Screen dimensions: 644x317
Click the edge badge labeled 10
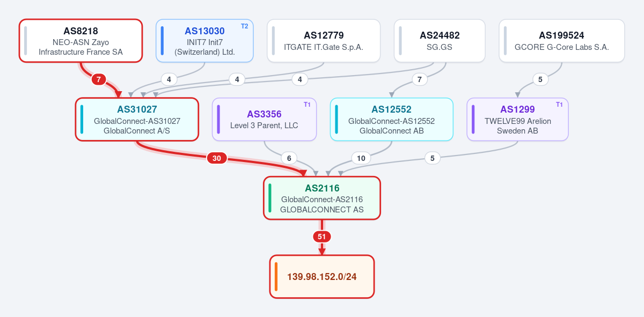(361, 158)
